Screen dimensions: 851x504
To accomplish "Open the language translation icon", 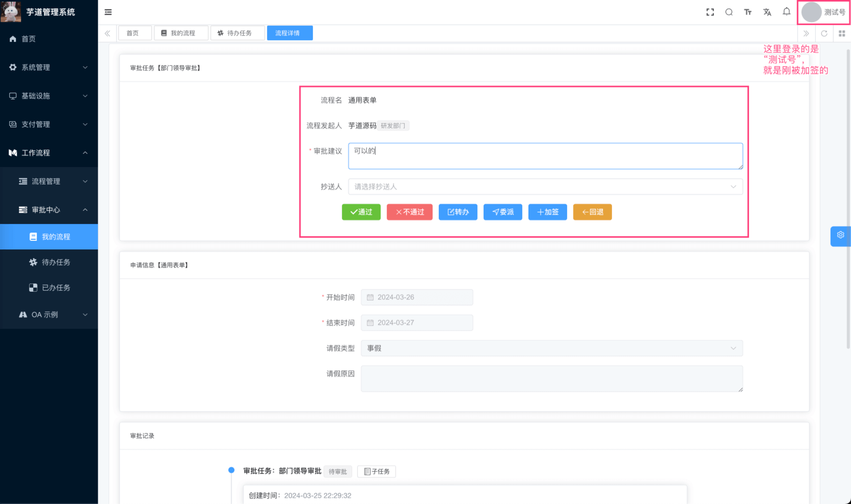I will (x=767, y=12).
